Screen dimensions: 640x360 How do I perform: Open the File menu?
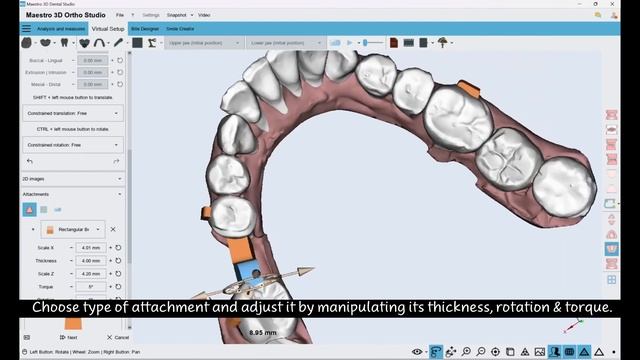[120, 15]
